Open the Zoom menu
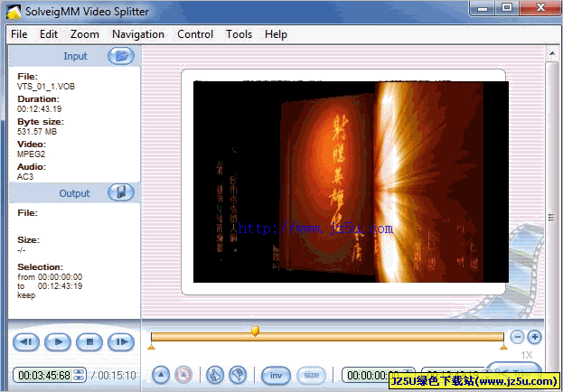The width and height of the screenshot is (563, 392). pyautogui.click(x=85, y=34)
